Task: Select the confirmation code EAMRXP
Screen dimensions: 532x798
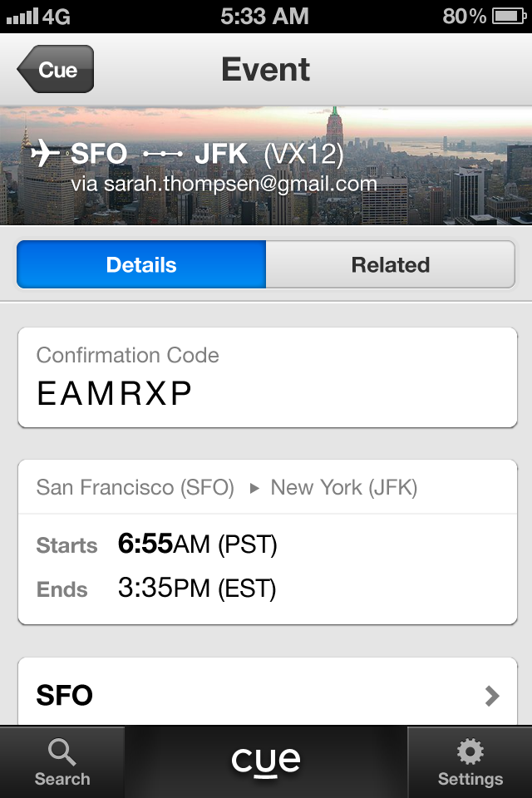Action: coord(115,394)
